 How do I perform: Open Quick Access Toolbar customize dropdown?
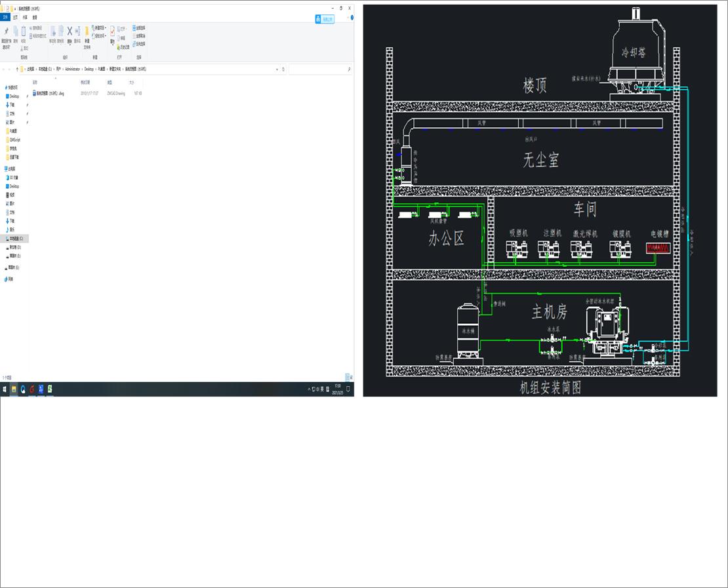(15, 9)
